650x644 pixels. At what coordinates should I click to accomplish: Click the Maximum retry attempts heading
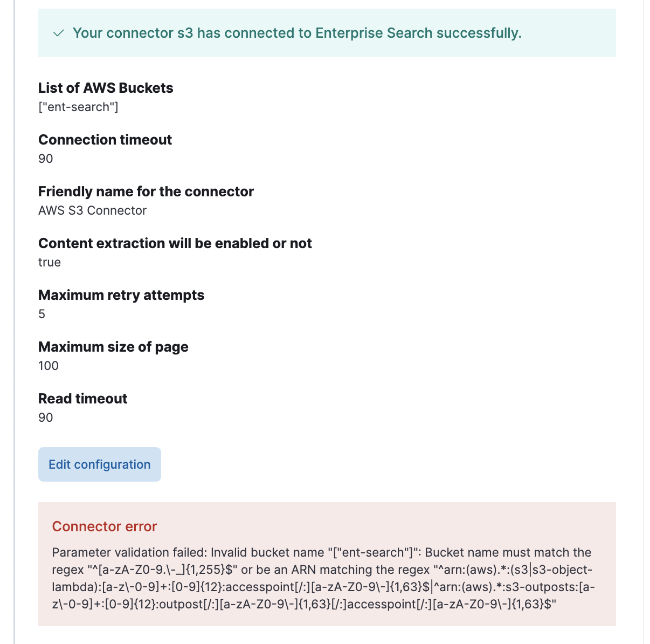(x=121, y=295)
